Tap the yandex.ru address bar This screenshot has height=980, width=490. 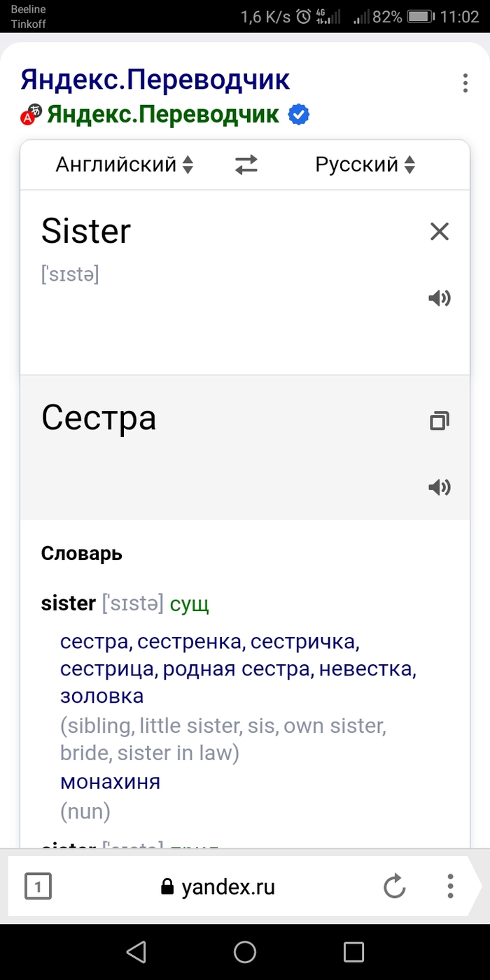tap(228, 888)
